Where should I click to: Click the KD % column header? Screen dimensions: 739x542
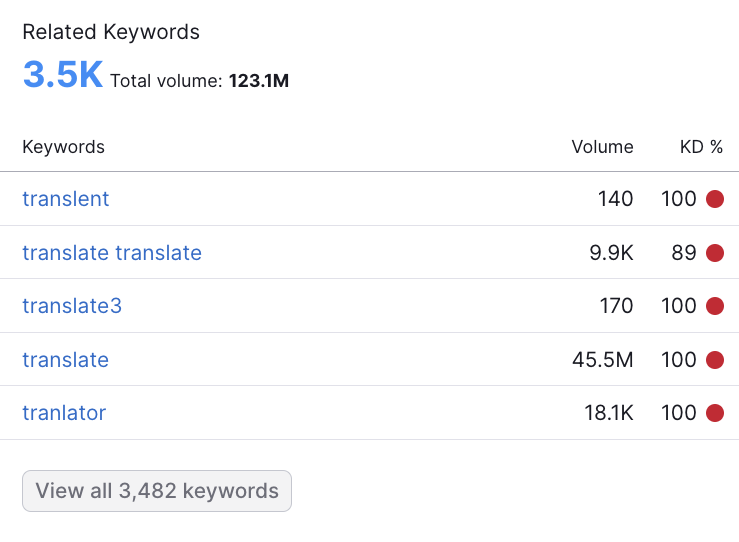(701, 147)
